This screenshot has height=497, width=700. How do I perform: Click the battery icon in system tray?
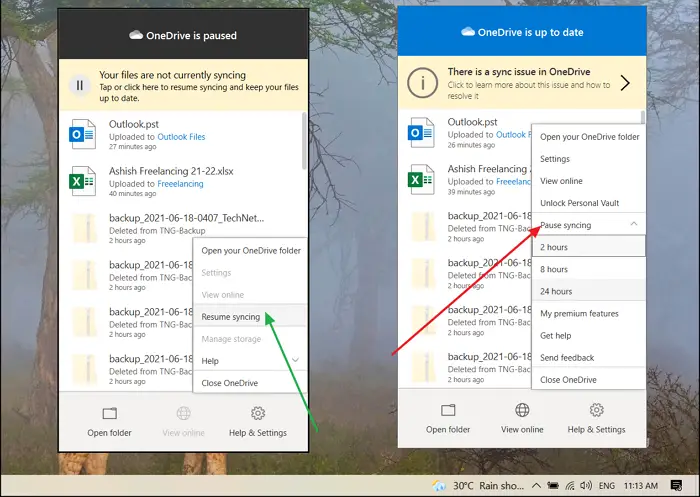click(553, 485)
